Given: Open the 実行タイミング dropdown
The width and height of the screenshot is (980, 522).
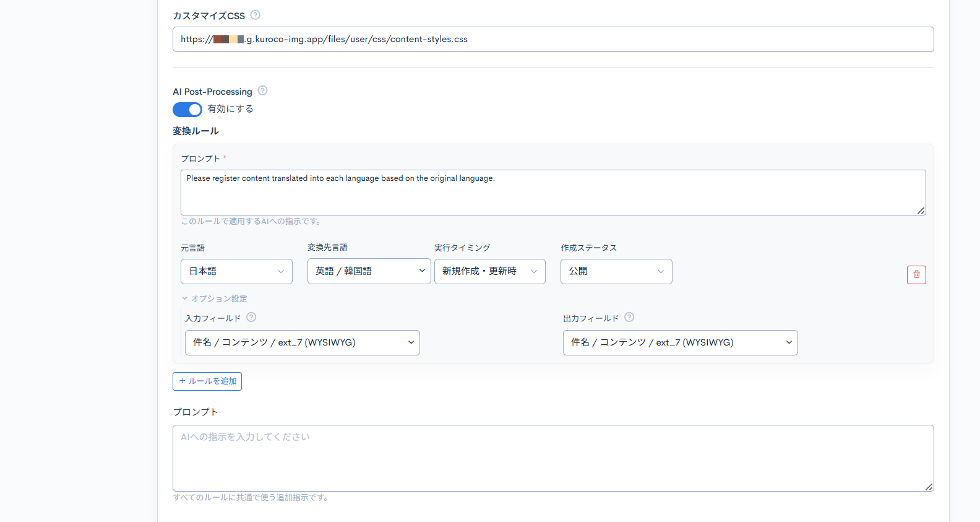Looking at the screenshot, I should [489, 271].
